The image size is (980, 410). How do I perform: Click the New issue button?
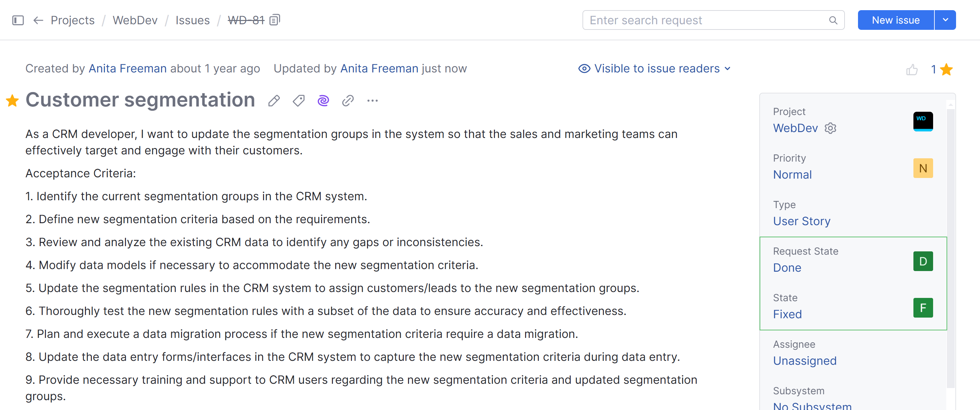click(895, 20)
